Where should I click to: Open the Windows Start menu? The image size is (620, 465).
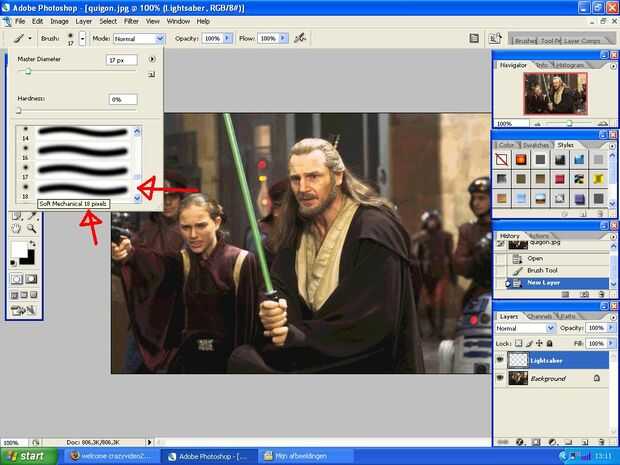[x=28, y=456]
